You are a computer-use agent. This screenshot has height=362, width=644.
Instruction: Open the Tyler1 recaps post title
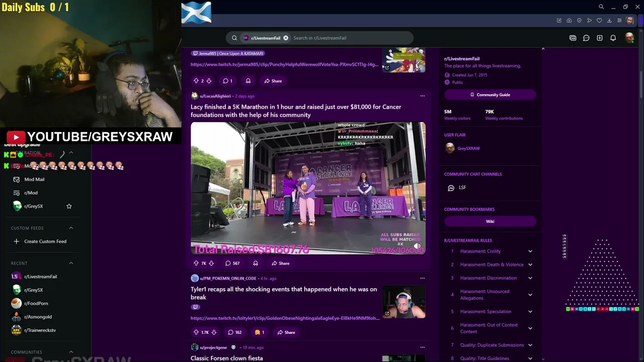tap(284, 293)
